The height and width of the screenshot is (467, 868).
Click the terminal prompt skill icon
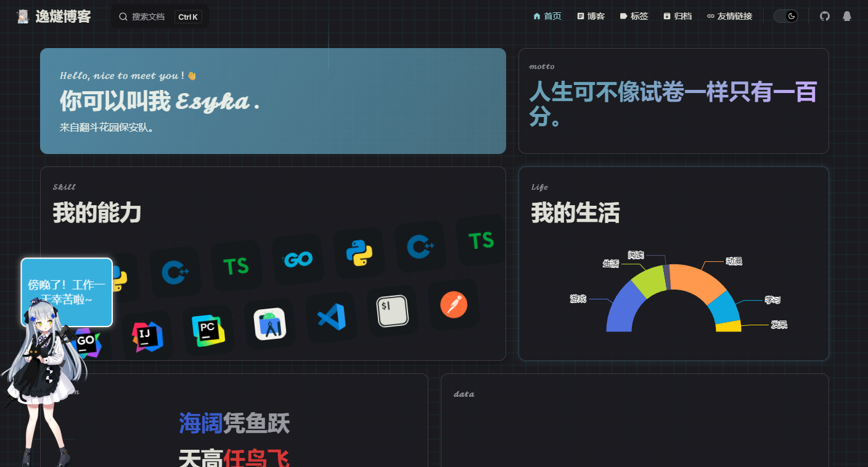click(393, 311)
